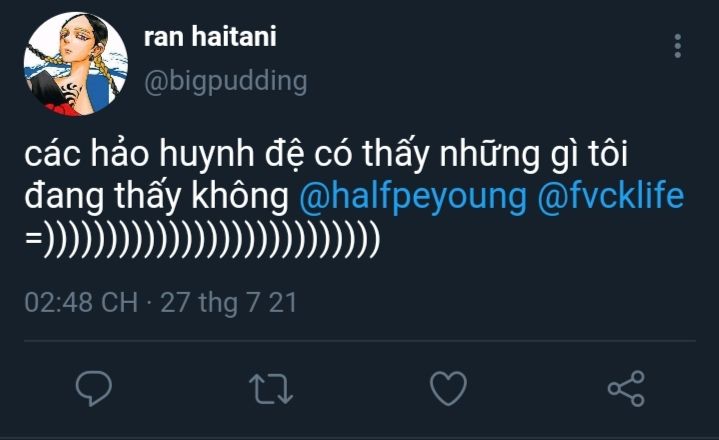Open the three-dot more options menu
719x440 pixels.
[x=678, y=46]
